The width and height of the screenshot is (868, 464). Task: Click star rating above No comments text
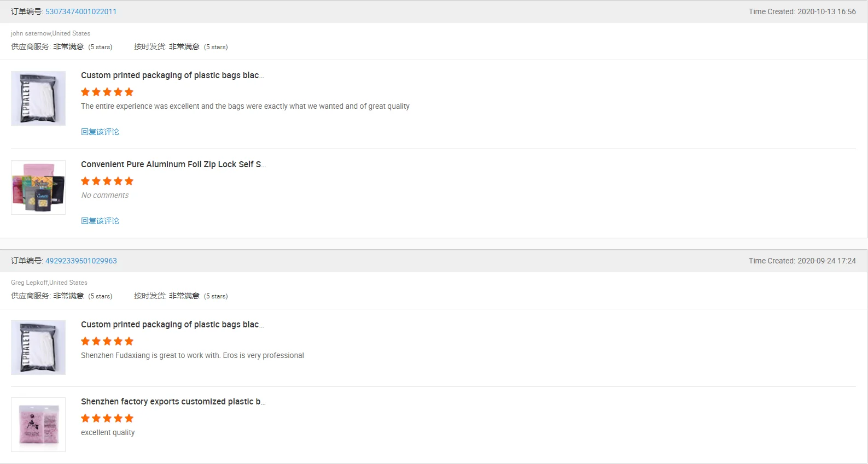(x=107, y=181)
